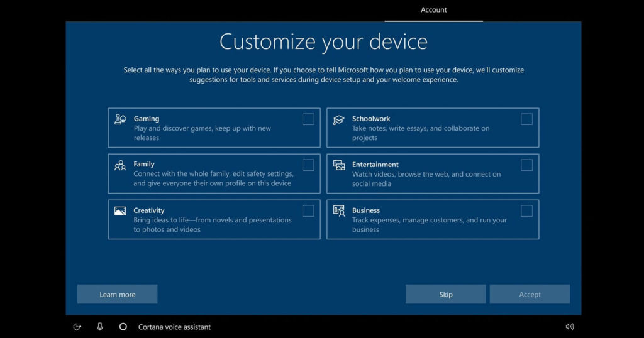Click the Schoolwork graduation cap icon
Viewport: 644px width, 338px height.
coord(339,119)
